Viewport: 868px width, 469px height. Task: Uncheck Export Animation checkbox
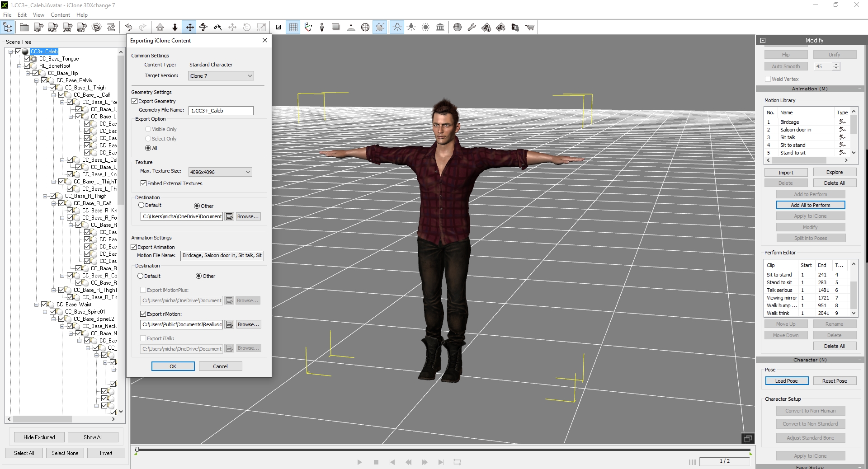pyautogui.click(x=134, y=247)
